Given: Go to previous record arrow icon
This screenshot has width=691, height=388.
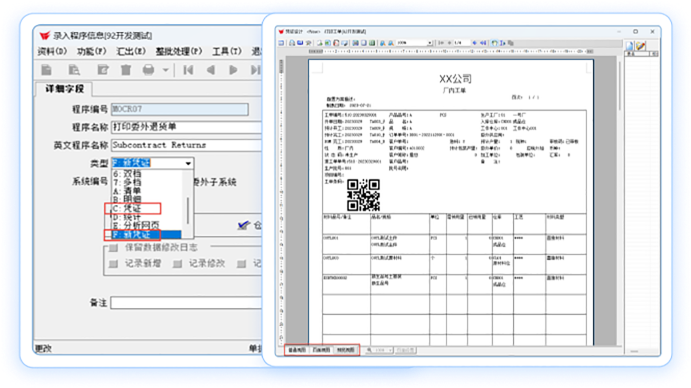Looking at the screenshot, I should pyautogui.click(x=211, y=70).
